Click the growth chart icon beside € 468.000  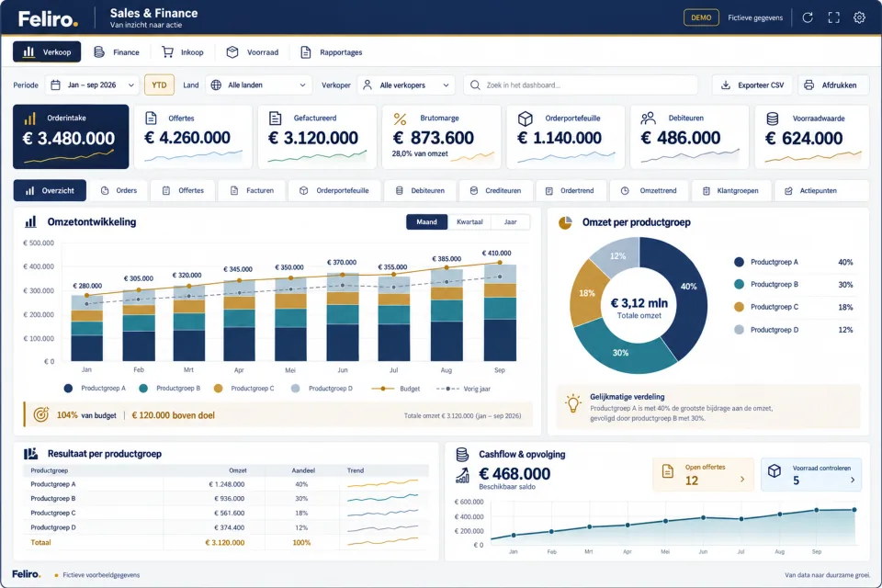coord(462,476)
